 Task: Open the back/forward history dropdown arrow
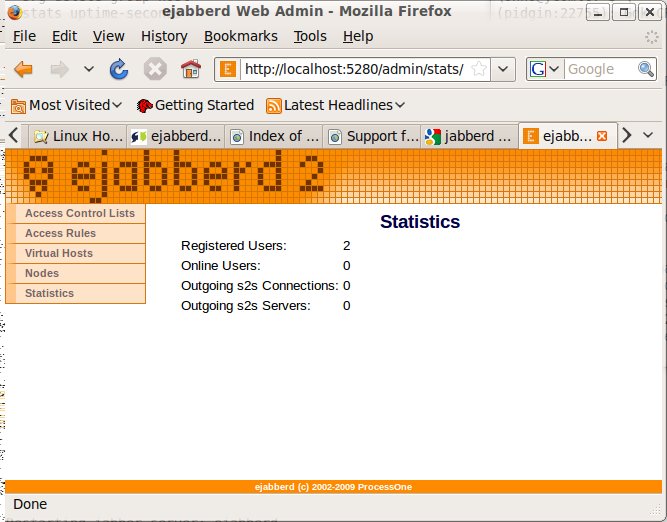[x=88, y=69]
